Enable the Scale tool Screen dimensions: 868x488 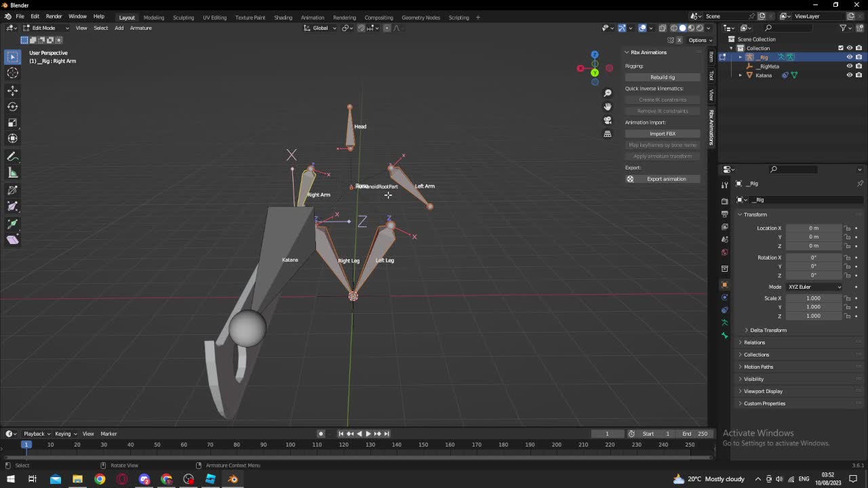coord(12,123)
